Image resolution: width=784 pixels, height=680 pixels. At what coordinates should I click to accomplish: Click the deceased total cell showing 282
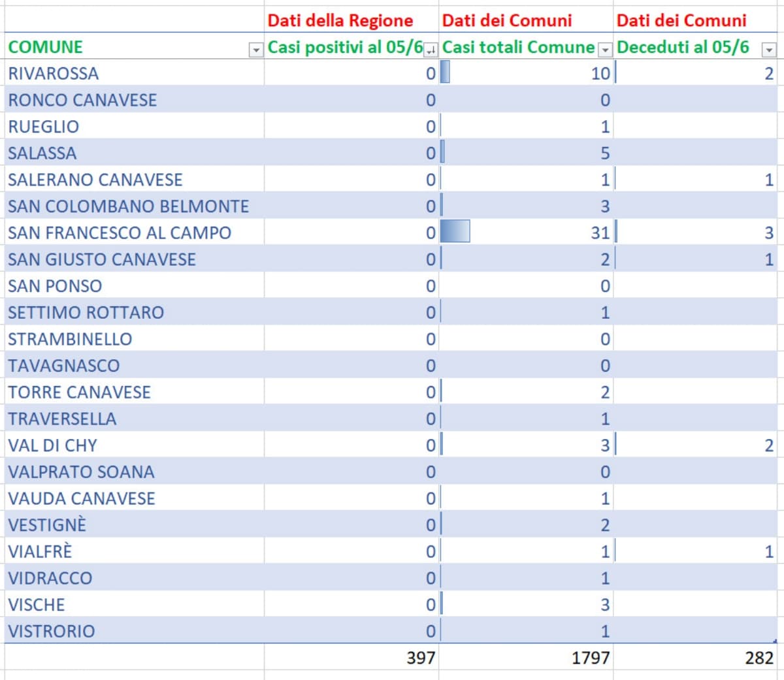point(696,657)
